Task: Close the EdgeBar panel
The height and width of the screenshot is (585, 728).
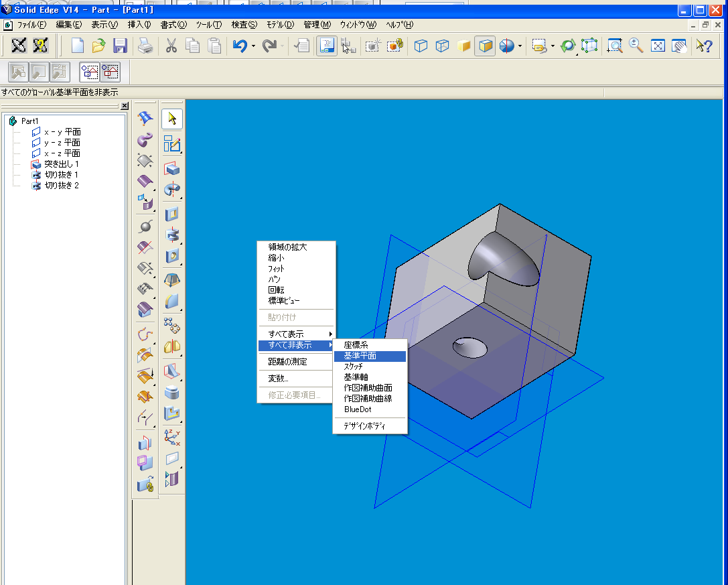Action: [125, 106]
